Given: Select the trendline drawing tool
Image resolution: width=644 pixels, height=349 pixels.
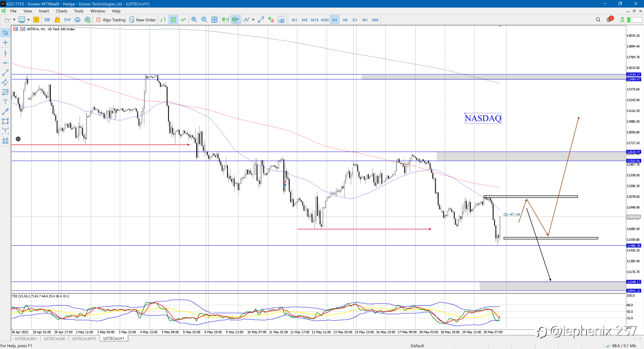Looking at the screenshot, I should point(6,73).
